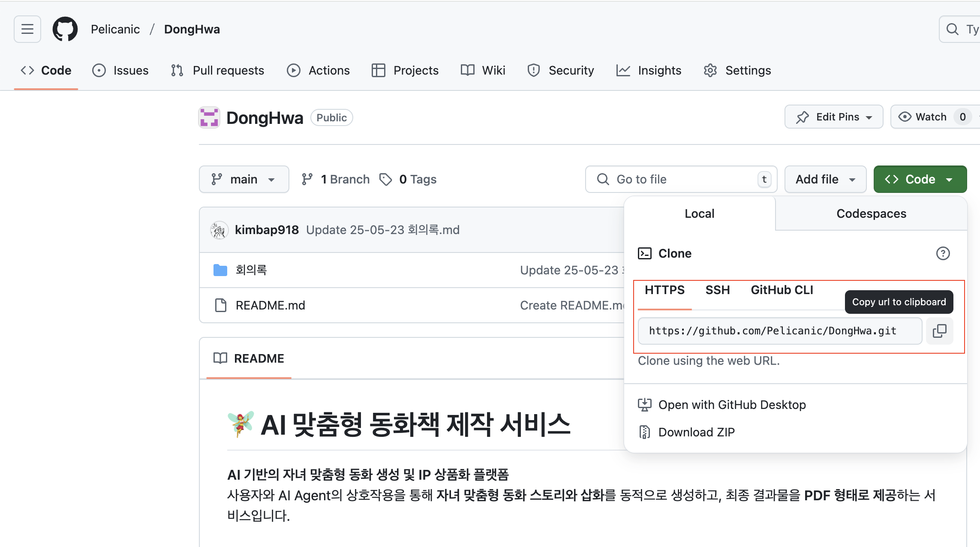Click the DongHwa repository avatar image

tap(209, 117)
